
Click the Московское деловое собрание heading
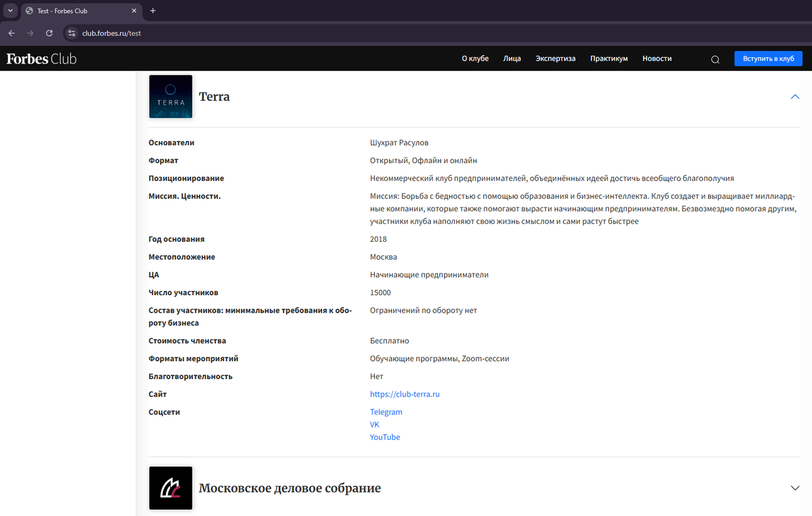point(290,488)
